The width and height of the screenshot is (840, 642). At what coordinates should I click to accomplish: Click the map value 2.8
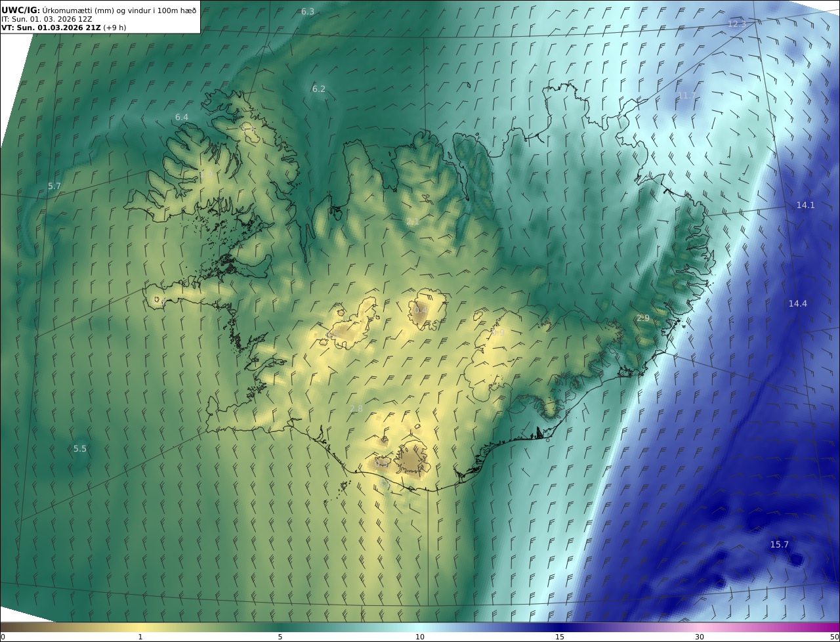(356, 409)
